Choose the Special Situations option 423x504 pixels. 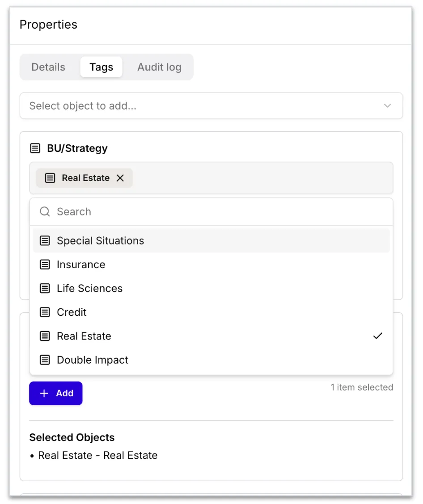tap(211, 240)
